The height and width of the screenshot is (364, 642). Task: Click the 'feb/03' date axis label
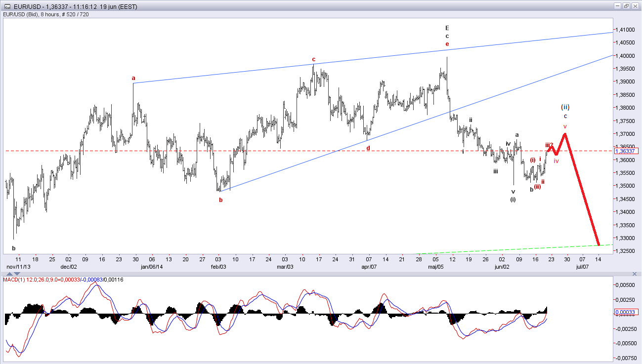[218, 267]
